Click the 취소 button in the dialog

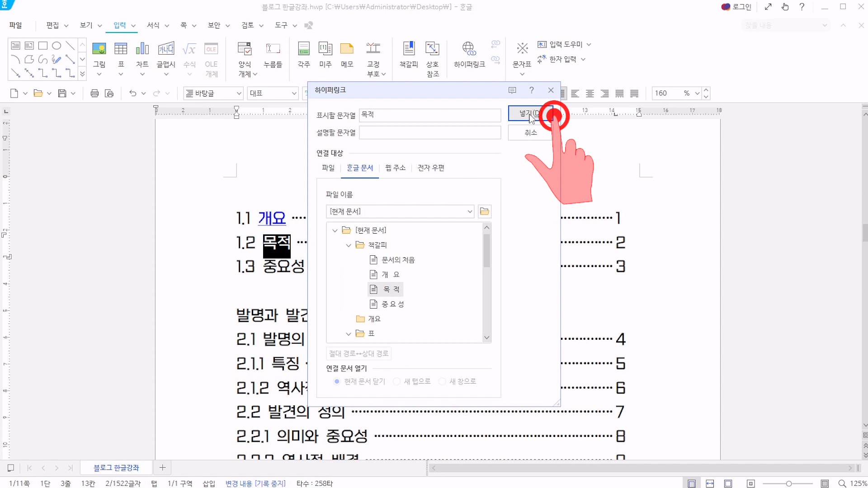pos(530,132)
